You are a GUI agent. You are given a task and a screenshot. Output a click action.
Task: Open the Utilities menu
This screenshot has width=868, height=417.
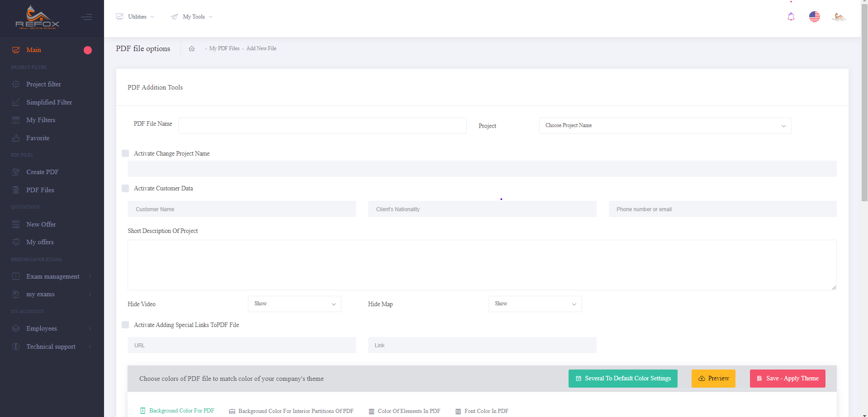coord(136,17)
